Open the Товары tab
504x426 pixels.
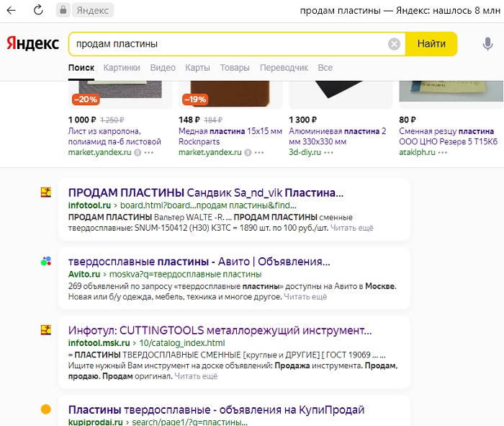pyautogui.click(x=235, y=68)
